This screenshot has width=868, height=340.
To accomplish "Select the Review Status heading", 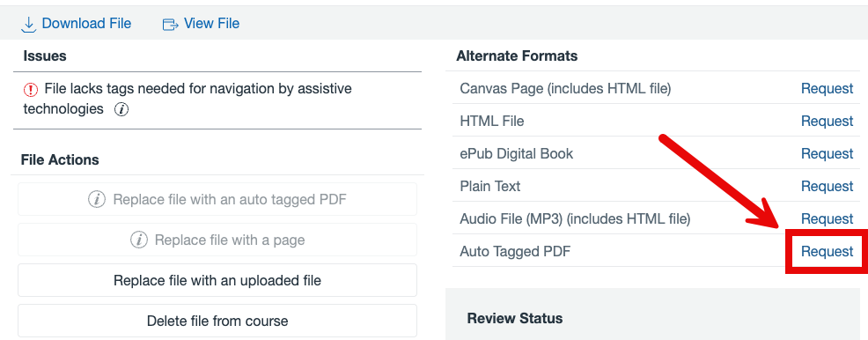I will 515,318.
